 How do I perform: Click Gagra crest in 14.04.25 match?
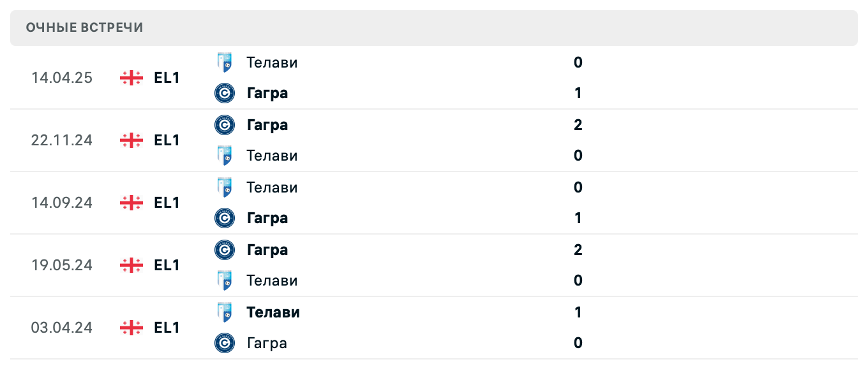[x=224, y=93]
